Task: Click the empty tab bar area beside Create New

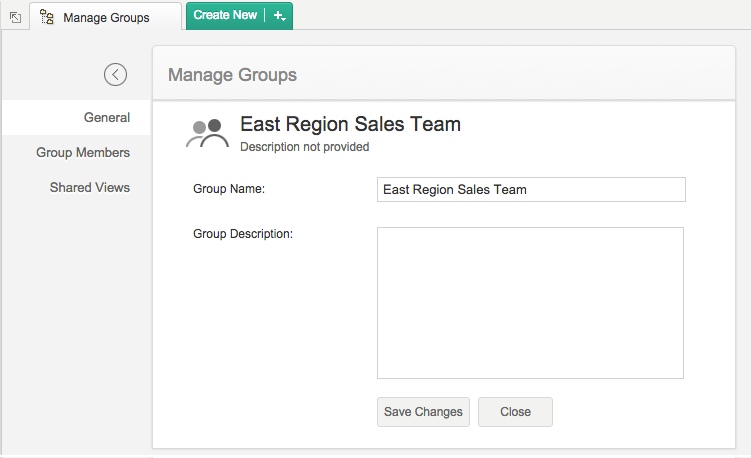Action: click(520, 15)
